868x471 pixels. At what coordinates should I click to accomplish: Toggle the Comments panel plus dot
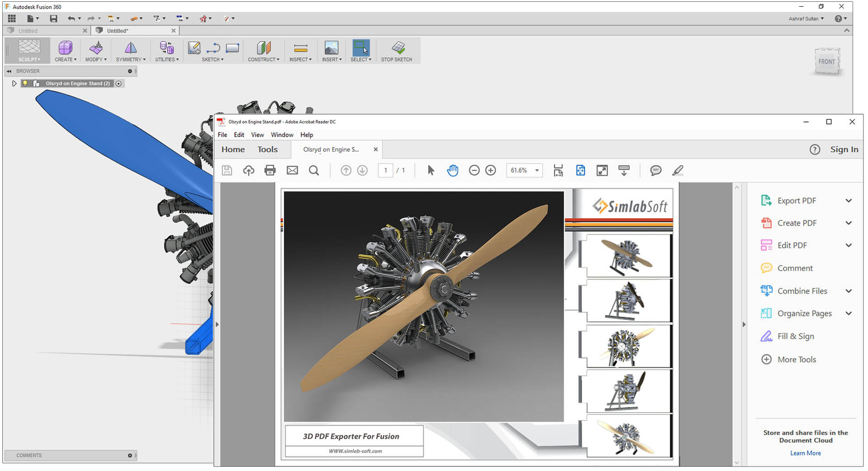point(130,455)
